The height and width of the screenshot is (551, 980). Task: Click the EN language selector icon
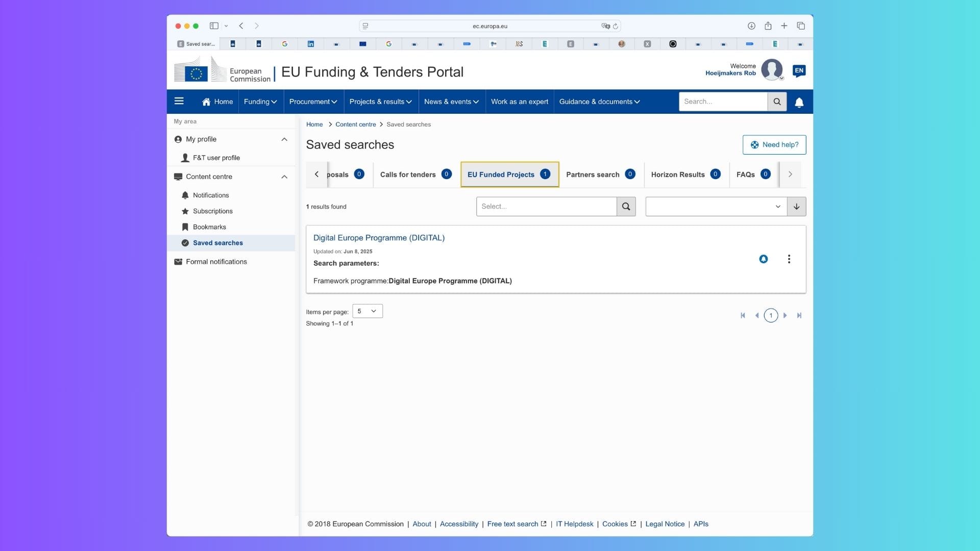tap(799, 71)
